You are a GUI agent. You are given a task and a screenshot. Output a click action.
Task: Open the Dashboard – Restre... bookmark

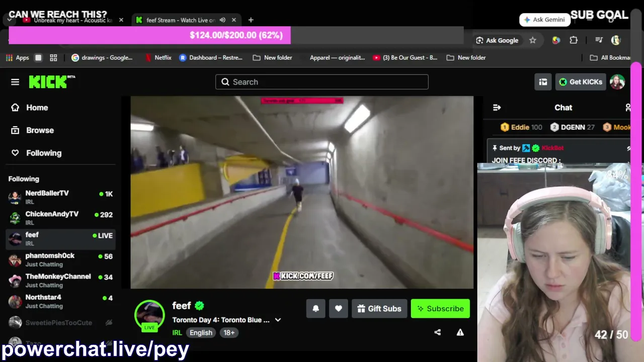click(x=210, y=58)
